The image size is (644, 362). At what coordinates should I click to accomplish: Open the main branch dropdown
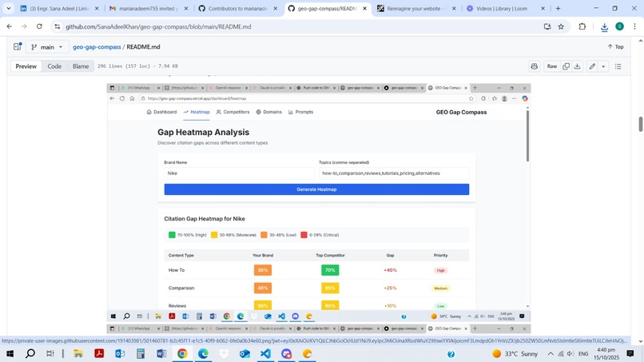[x=47, y=47]
